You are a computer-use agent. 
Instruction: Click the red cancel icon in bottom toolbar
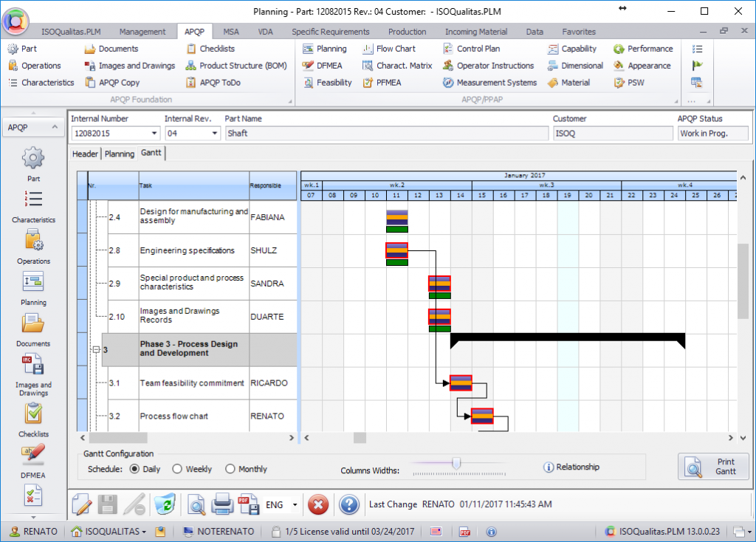pos(317,505)
